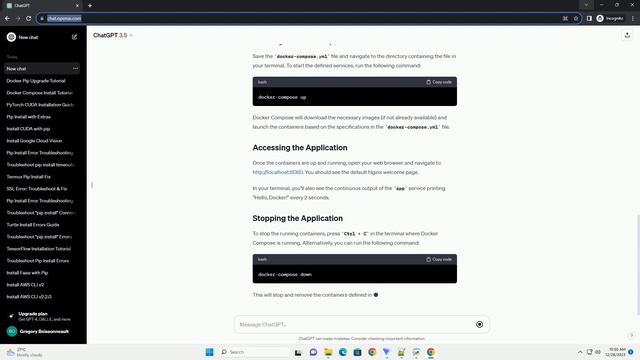Go back with the browser back arrow
Screen dimensions: 640x360
(x=7, y=18)
